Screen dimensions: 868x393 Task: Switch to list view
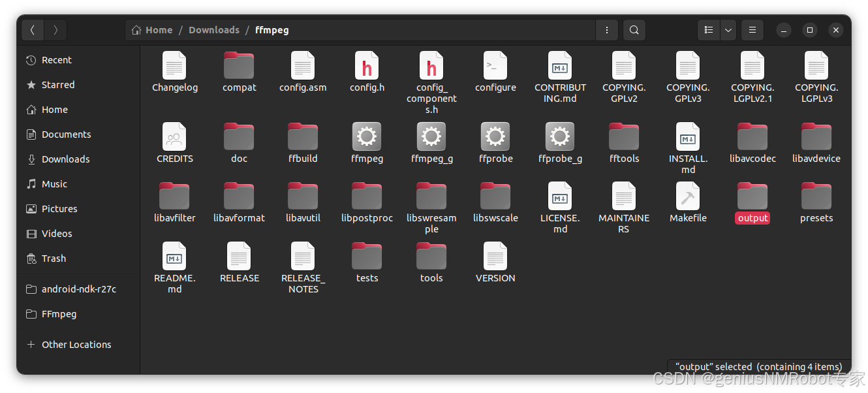[x=708, y=29]
